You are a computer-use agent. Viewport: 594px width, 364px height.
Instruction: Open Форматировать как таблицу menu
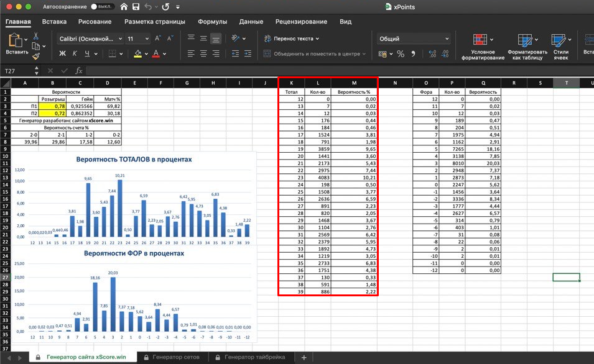527,47
